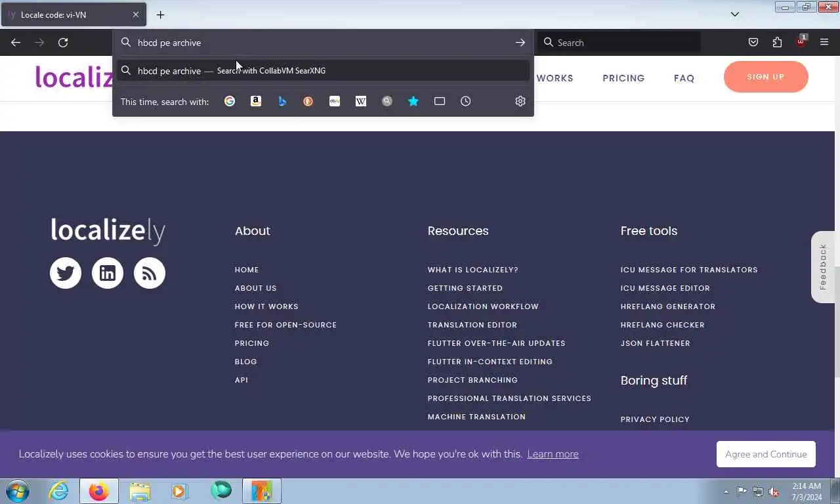The height and width of the screenshot is (504, 840).
Task: Switch to the Locale code: vi-VN tab
Action: coord(72,14)
